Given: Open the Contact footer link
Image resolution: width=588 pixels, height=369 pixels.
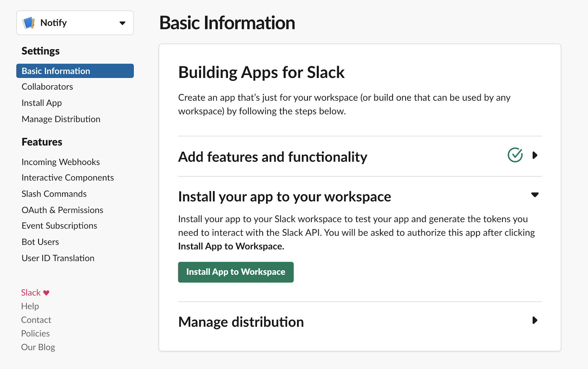Looking at the screenshot, I should 36,320.
